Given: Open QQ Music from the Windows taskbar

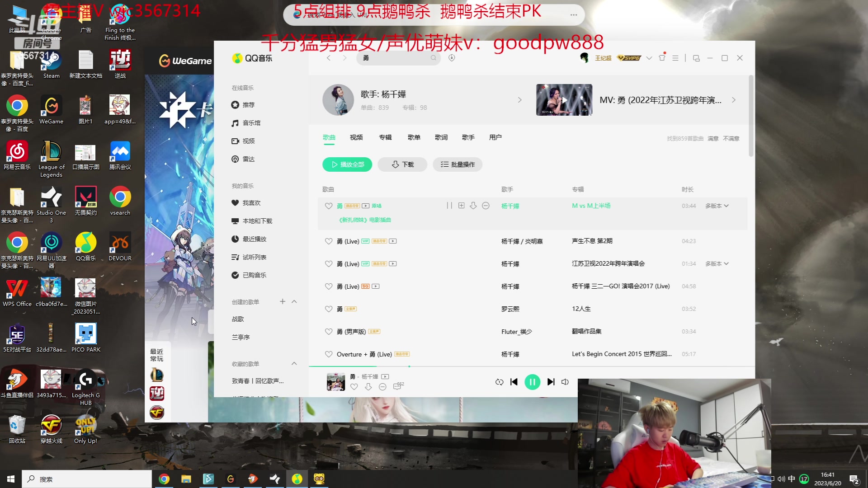Looking at the screenshot, I should click(x=297, y=479).
